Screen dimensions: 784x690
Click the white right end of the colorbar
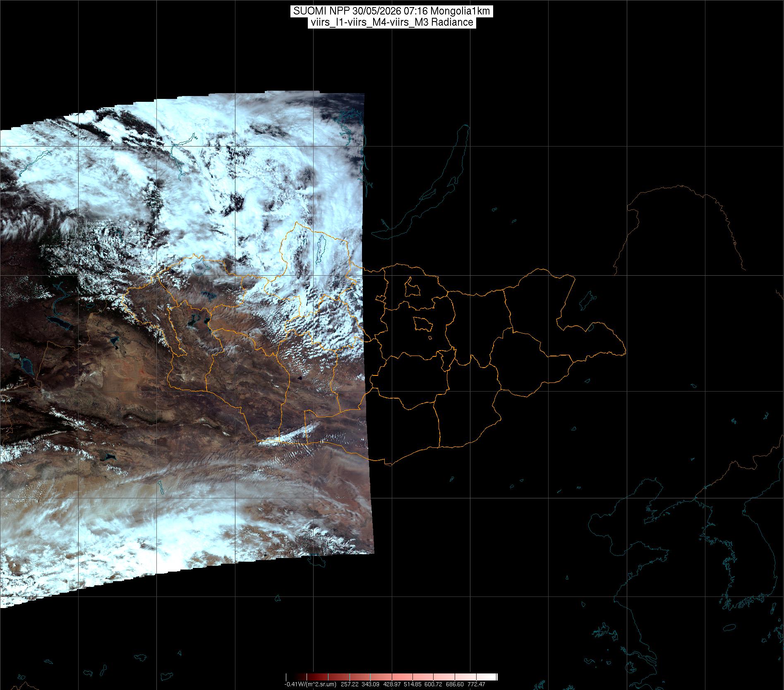tap(493, 677)
